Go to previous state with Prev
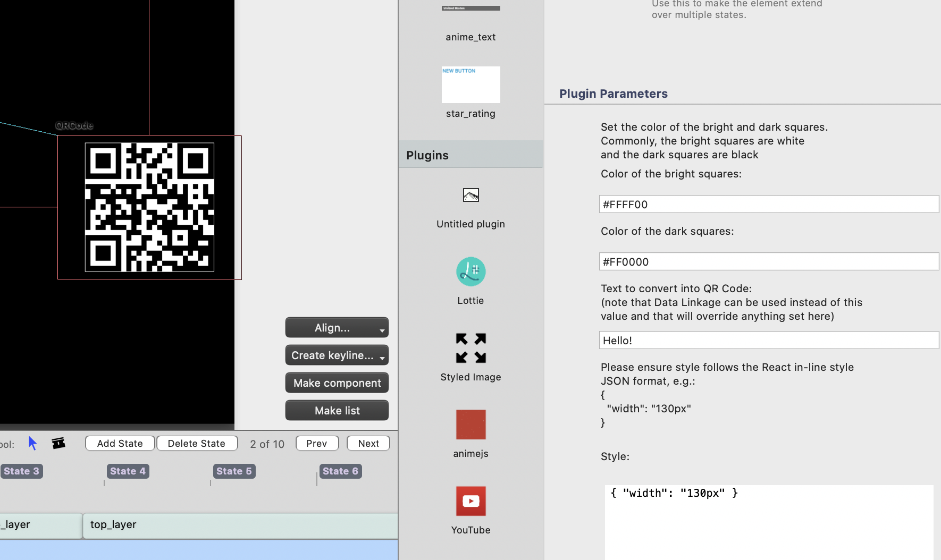The width and height of the screenshot is (941, 560). point(317,444)
